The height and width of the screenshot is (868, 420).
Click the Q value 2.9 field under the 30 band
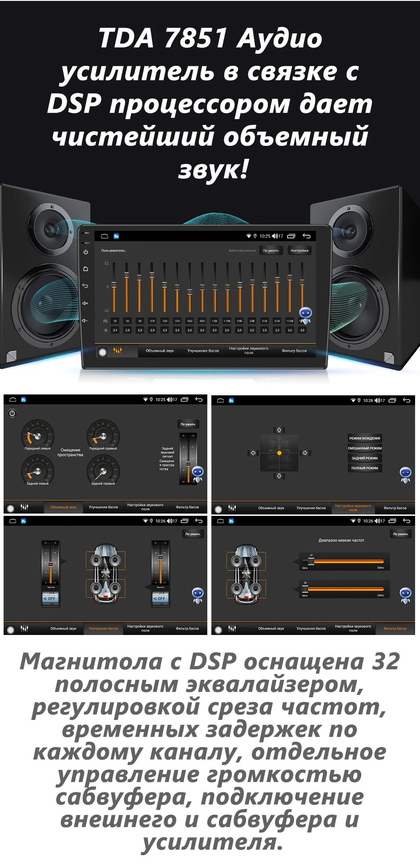115,330
